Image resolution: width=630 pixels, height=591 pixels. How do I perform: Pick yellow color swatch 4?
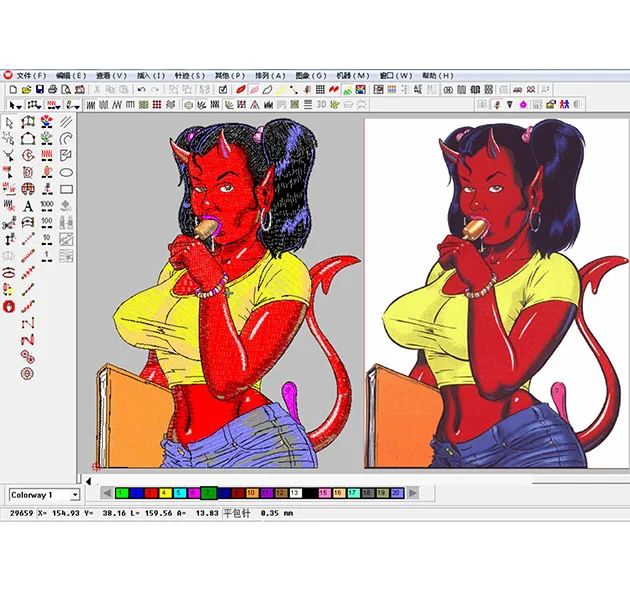click(x=165, y=493)
